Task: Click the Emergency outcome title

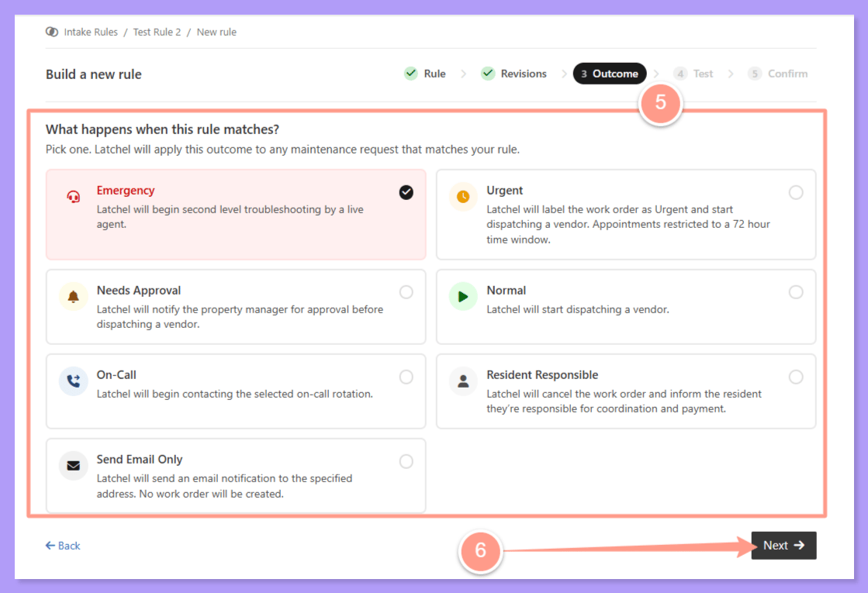Action: point(126,190)
